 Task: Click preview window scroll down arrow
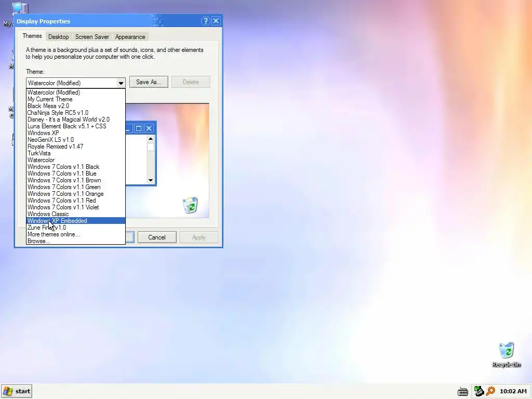(151, 180)
